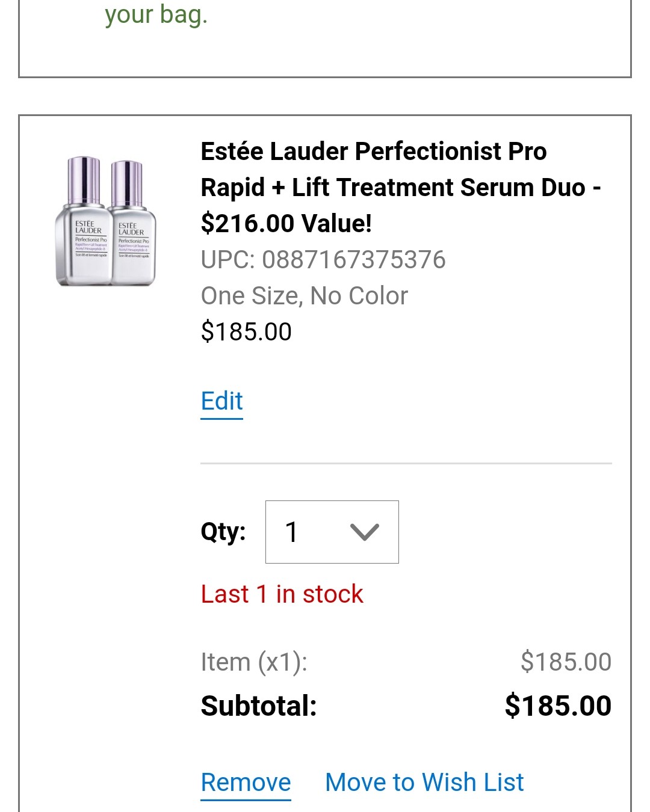Tap the gray $185.00 item line amount
The height and width of the screenshot is (812, 650).
click(566, 662)
